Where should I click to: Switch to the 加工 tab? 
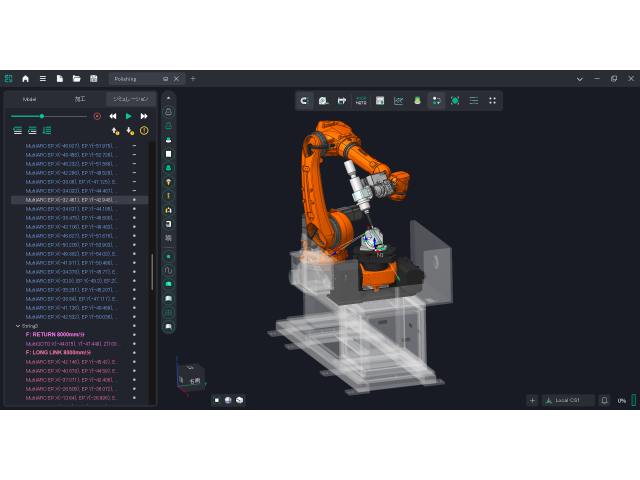[x=80, y=99]
